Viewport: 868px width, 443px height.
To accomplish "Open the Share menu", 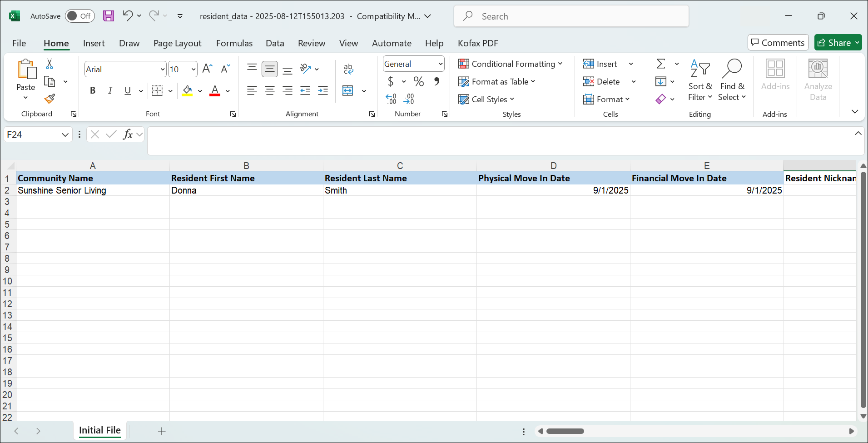I will [838, 42].
